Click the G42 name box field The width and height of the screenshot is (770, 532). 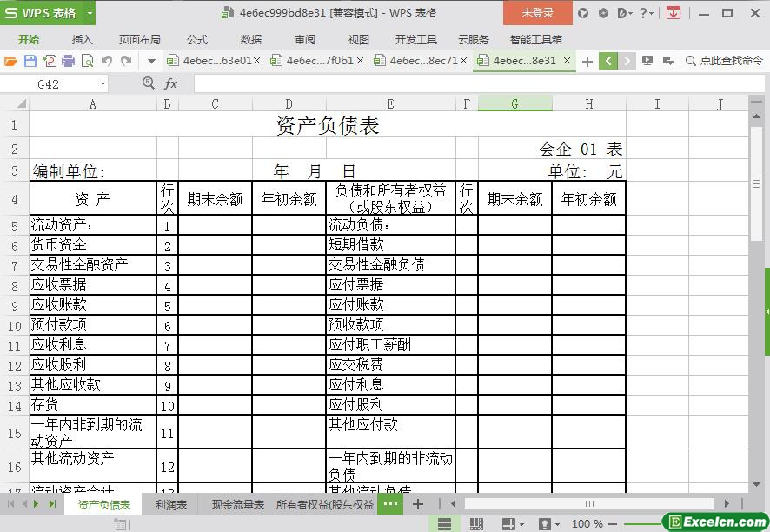48,84
